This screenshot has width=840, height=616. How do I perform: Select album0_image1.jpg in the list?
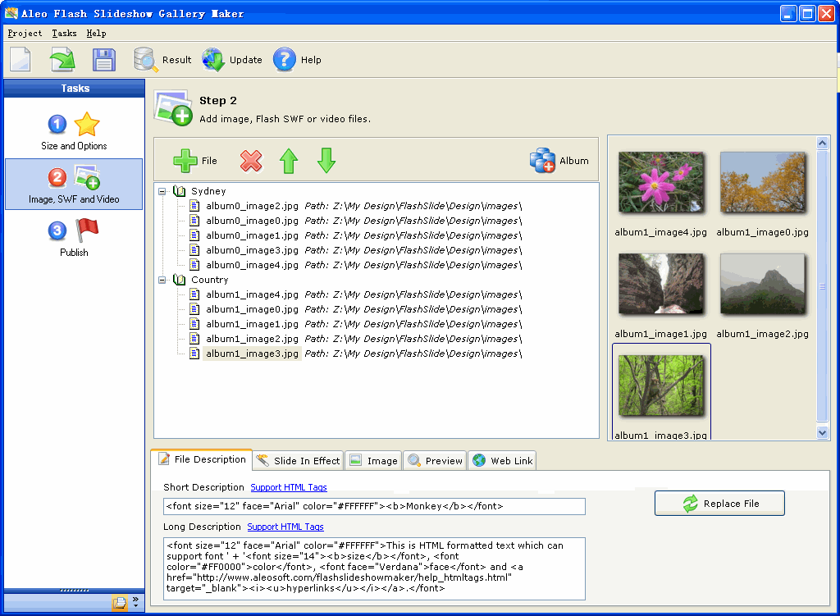pos(252,235)
